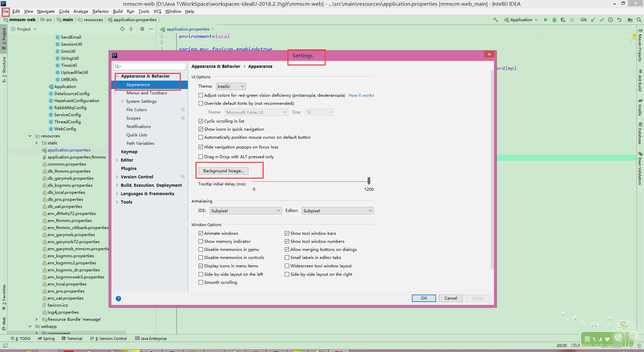Open the 6: TODO tool window
Viewport: 644px width, 352px height.
(x=20, y=339)
